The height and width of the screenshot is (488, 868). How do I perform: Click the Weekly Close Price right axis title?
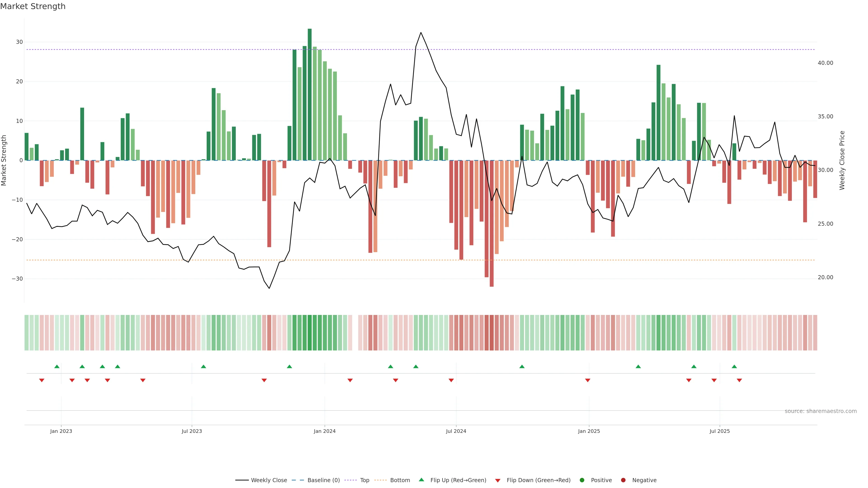point(842,160)
